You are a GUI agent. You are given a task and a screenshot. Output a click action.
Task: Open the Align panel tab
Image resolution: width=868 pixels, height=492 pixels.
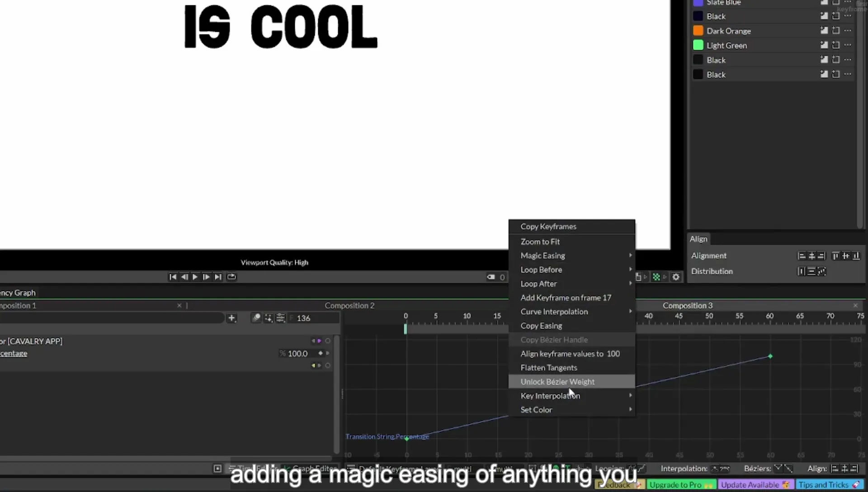[x=698, y=239]
